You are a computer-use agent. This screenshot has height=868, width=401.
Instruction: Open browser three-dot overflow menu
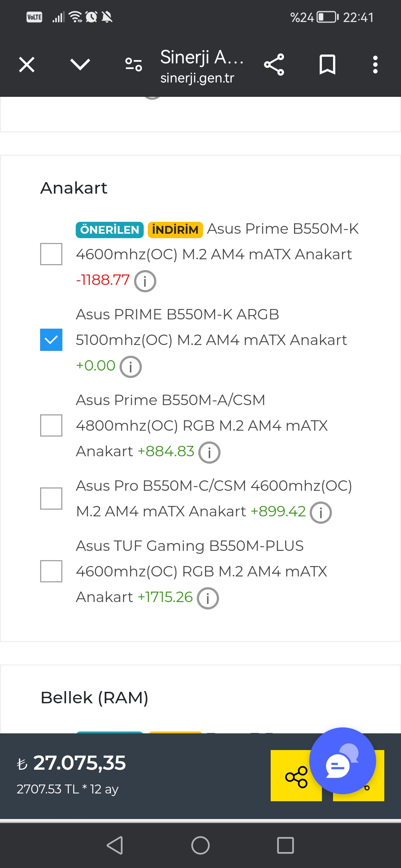click(375, 65)
